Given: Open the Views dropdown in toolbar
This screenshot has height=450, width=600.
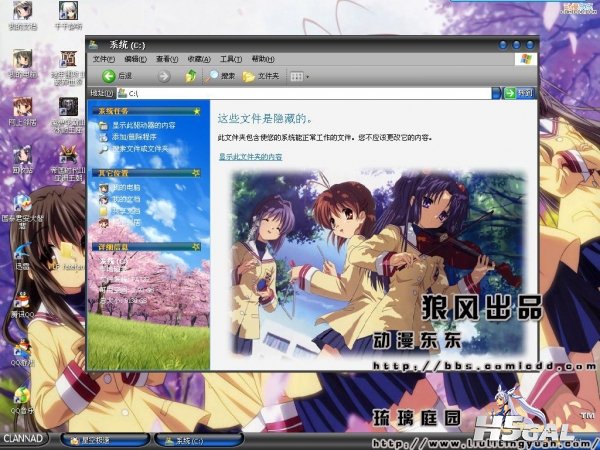Looking at the screenshot, I should [x=299, y=76].
